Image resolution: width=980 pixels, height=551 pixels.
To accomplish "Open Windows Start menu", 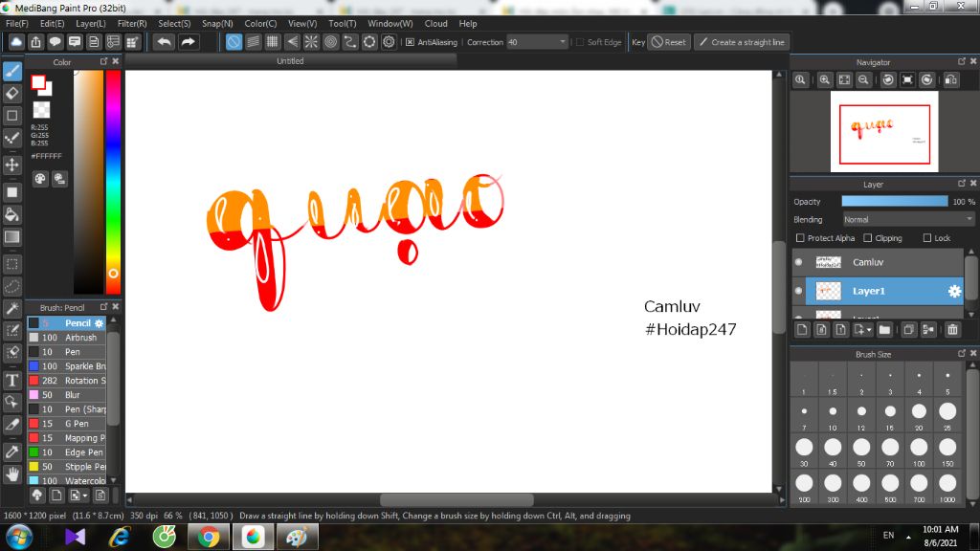I will 19,538.
